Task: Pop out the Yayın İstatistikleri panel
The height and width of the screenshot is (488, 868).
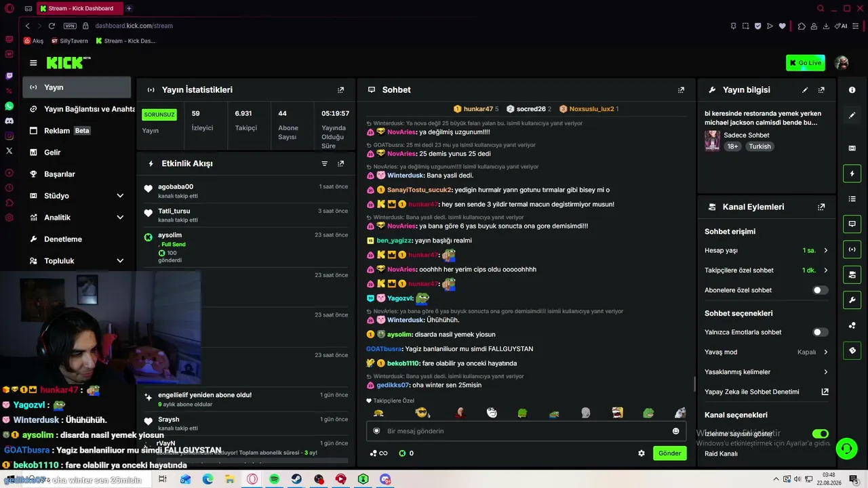Action: (x=340, y=90)
